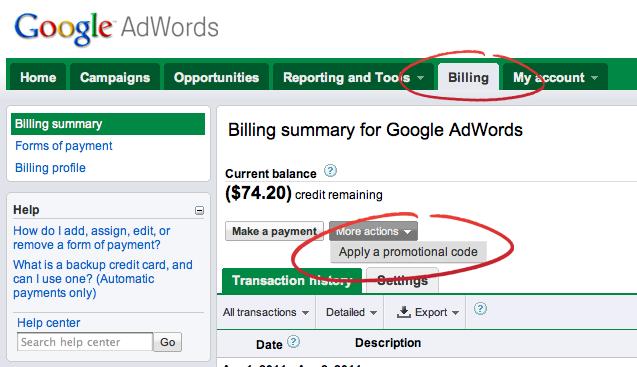Click the Go search button
This screenshot has width=637, height=367.
point(167,342)
